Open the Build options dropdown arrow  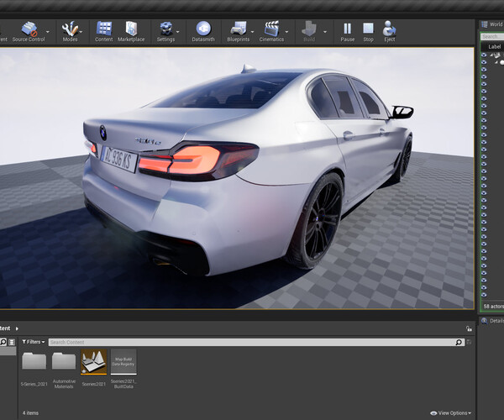tap(325, 32)
